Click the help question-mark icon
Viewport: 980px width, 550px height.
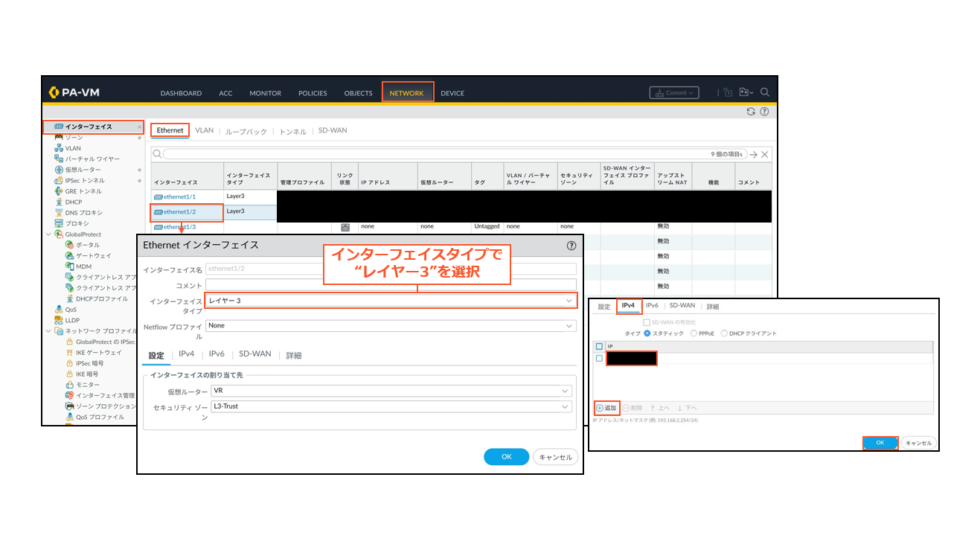[x=763, y=111]
